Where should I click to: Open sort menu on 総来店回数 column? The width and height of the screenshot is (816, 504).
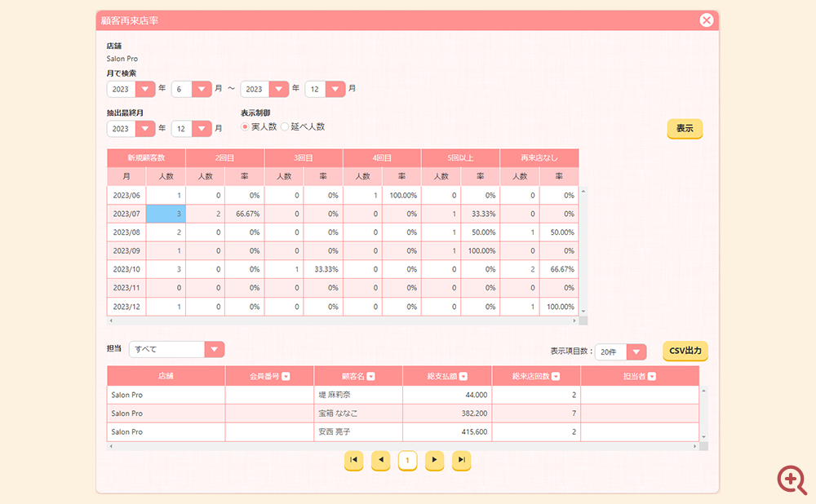556,376
